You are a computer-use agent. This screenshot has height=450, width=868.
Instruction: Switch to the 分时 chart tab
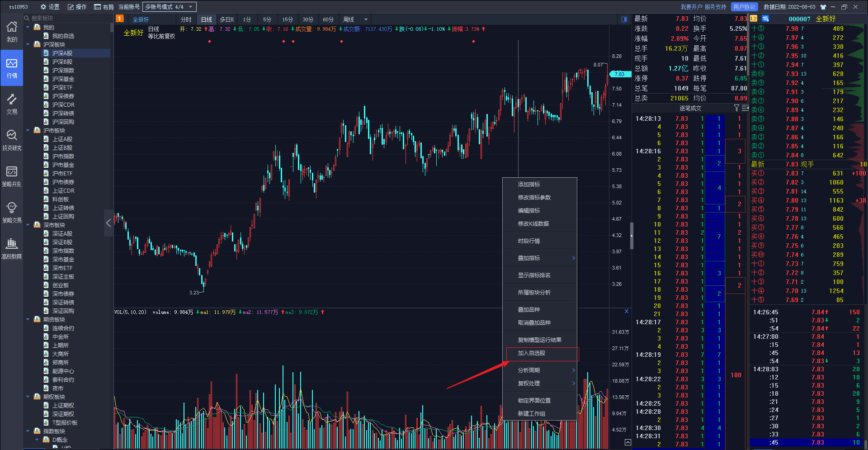click(186, 19)
